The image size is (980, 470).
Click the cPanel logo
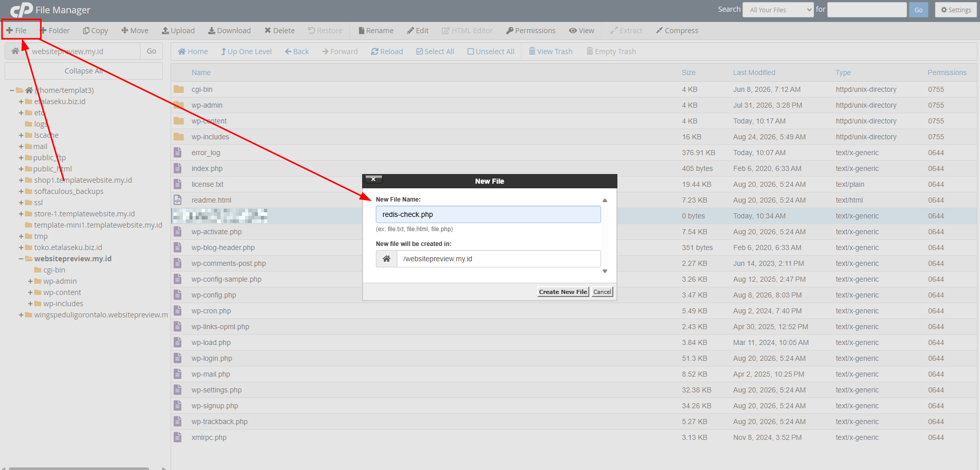(21, 10)
